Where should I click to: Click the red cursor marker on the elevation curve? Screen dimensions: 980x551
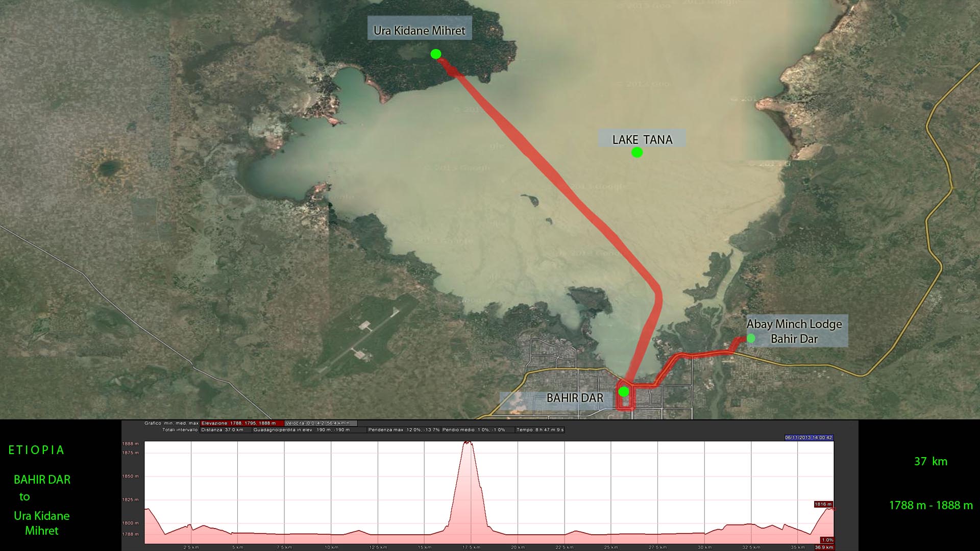[834, 509]
